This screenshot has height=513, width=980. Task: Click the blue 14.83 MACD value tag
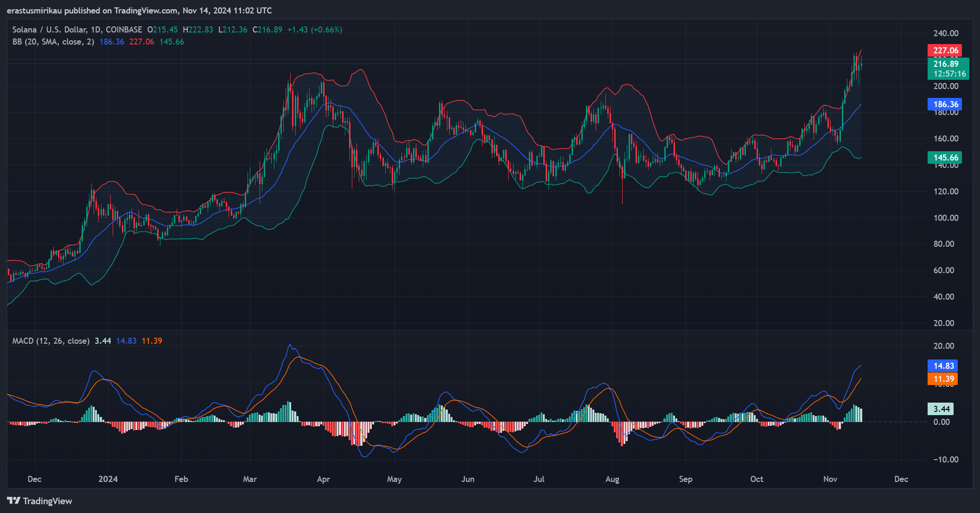click(942, 366)
